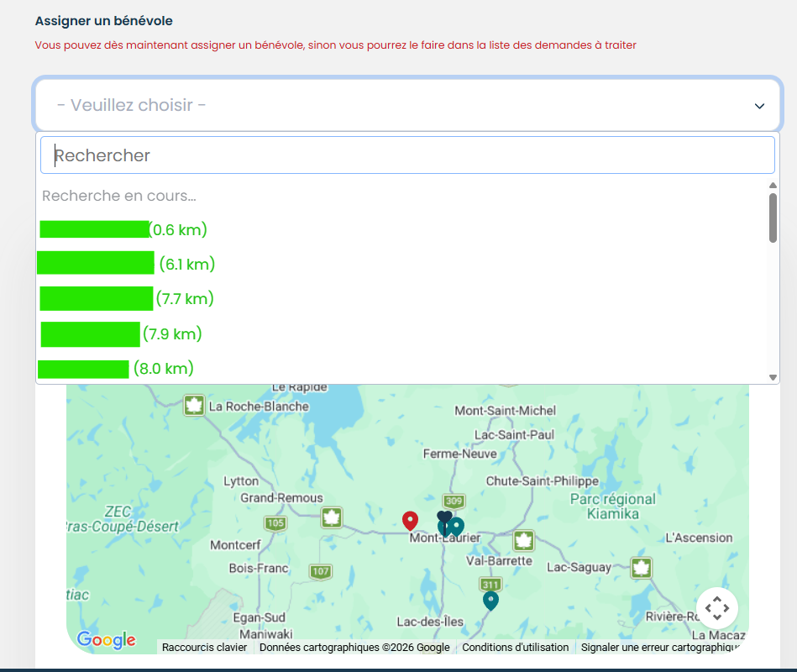The height and width of the screenshot is (672, 797).
Task: Open 'Raccourcis clavier' map link
Action: pyautogui.click(x=204, y=648)
